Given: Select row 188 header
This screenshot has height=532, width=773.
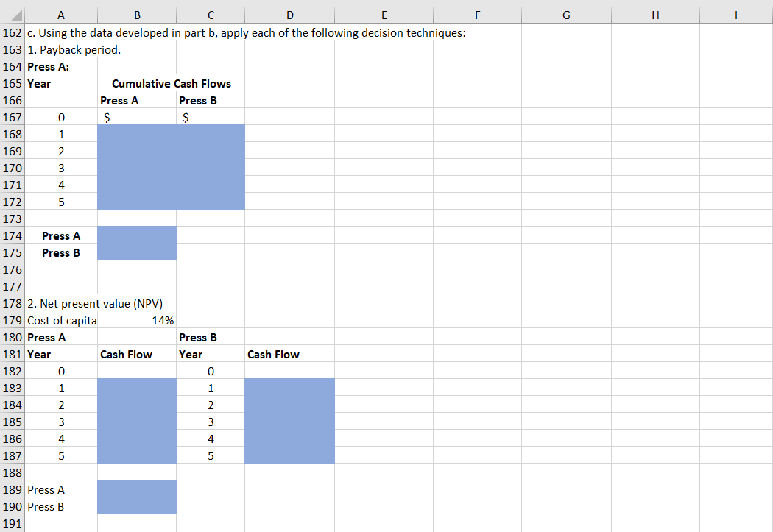Looking at the screenshot, I should tap(12, 472).
